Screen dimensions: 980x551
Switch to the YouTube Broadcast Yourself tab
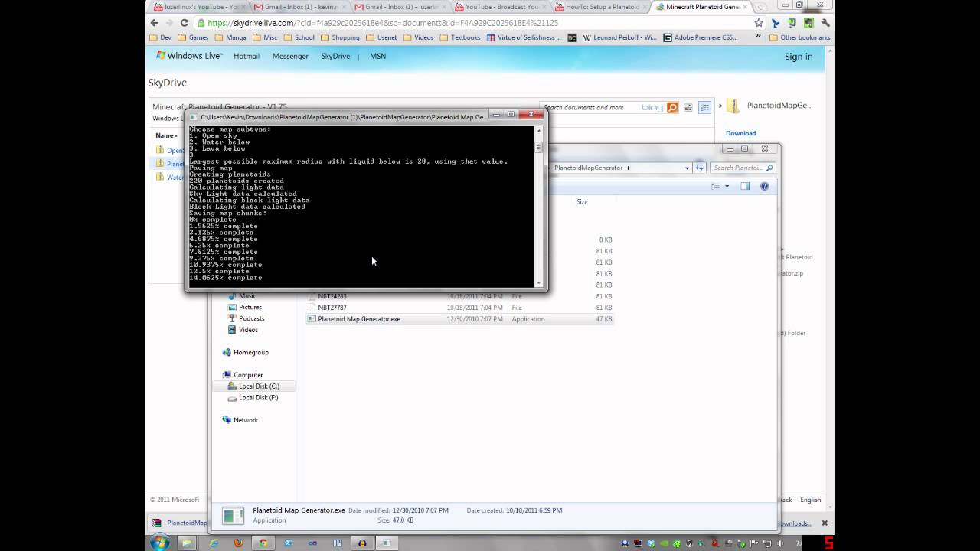pyautogui.click(x=501, y=7)
